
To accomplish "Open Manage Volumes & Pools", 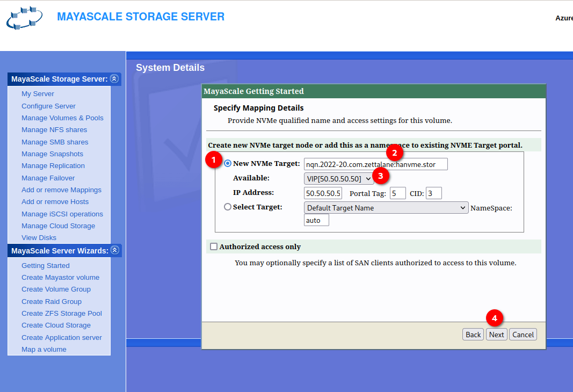I will coord(62,118).
